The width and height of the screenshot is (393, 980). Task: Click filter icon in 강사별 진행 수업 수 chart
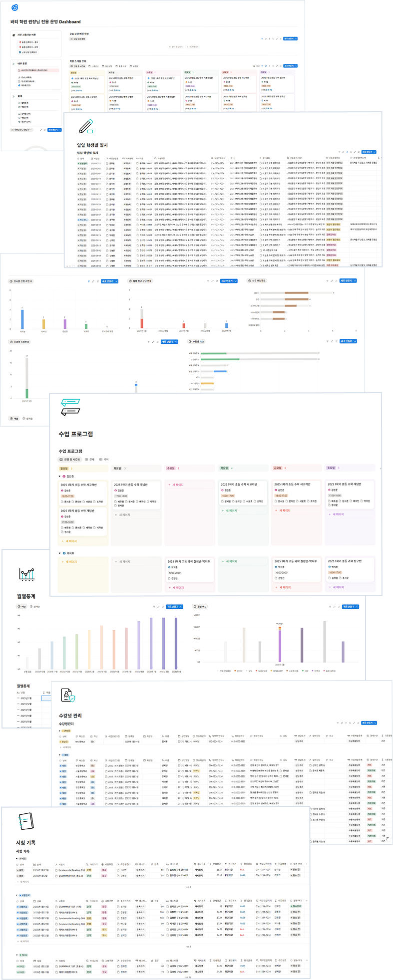[x=88, y=281]
